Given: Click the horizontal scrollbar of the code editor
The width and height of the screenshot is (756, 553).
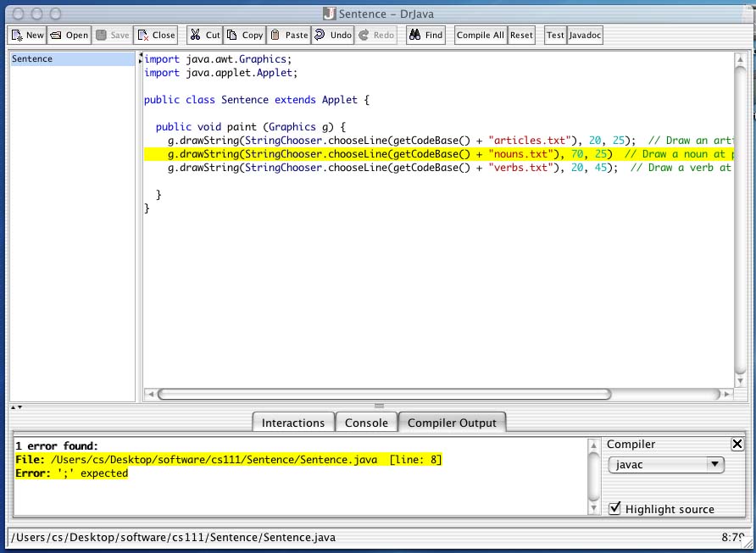Looking at the screenshot, I should 383,394.
